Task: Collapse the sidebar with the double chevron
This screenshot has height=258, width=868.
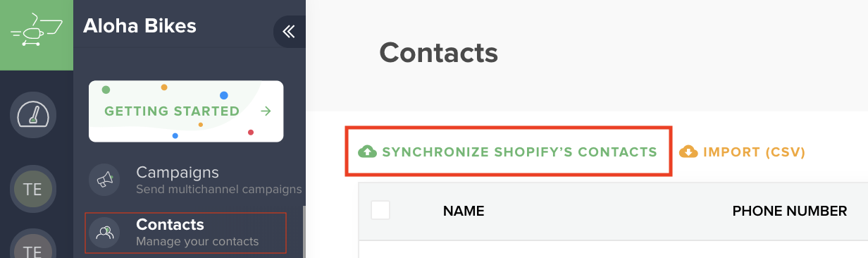Action: click(289, 31)
